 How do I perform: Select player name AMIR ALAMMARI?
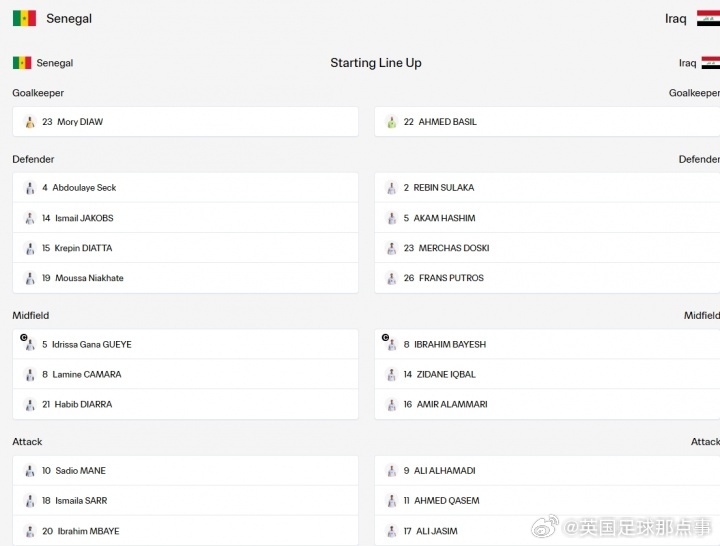[x=452, y=405]
